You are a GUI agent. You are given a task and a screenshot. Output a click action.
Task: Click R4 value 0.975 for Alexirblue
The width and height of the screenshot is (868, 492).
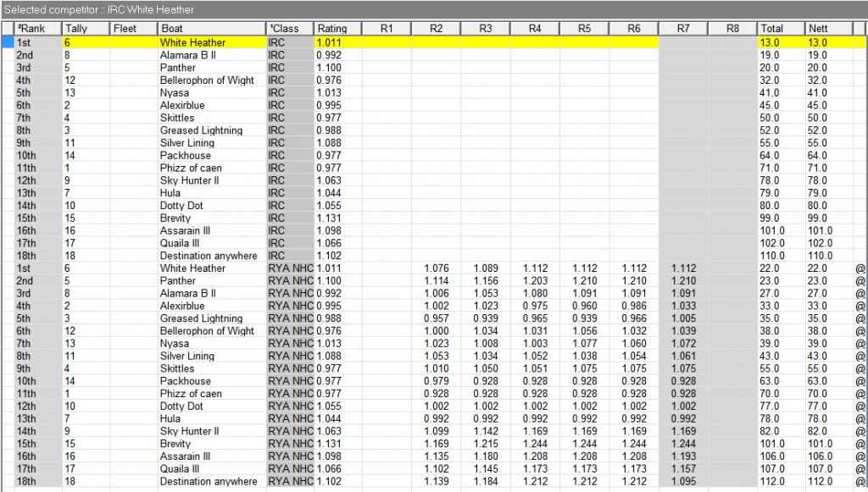click(x=535, y=306)
